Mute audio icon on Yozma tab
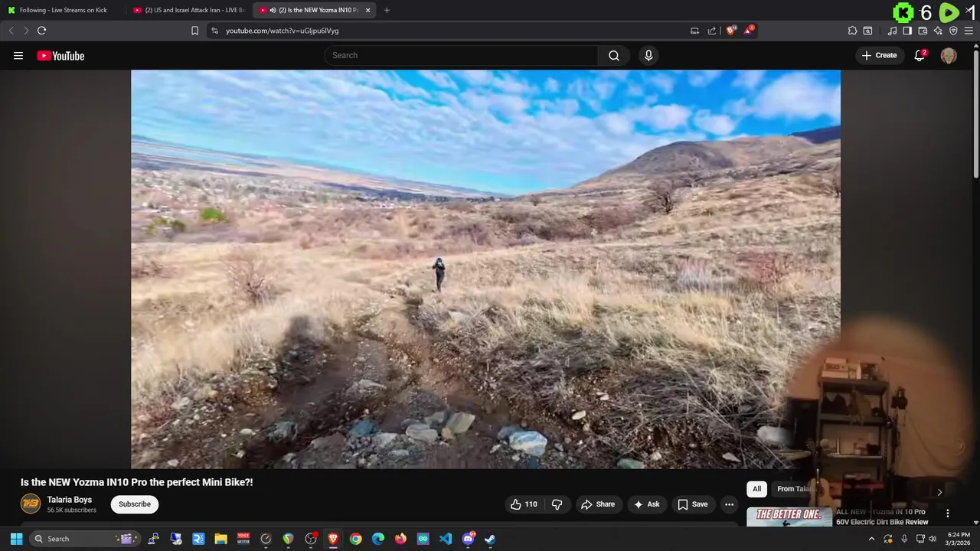 coord(273,10)
